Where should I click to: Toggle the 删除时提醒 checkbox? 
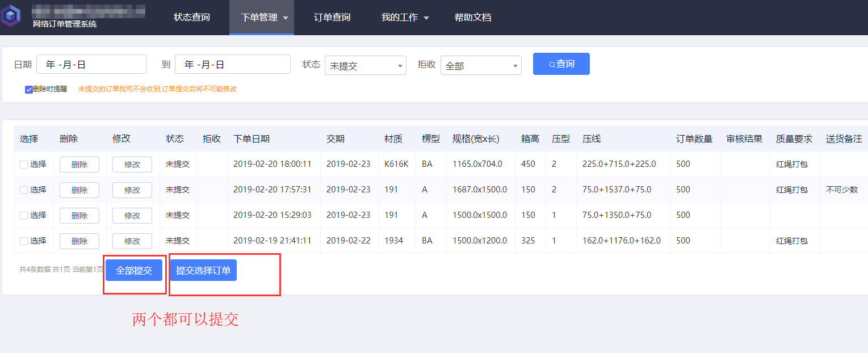[x=29, y=90]
